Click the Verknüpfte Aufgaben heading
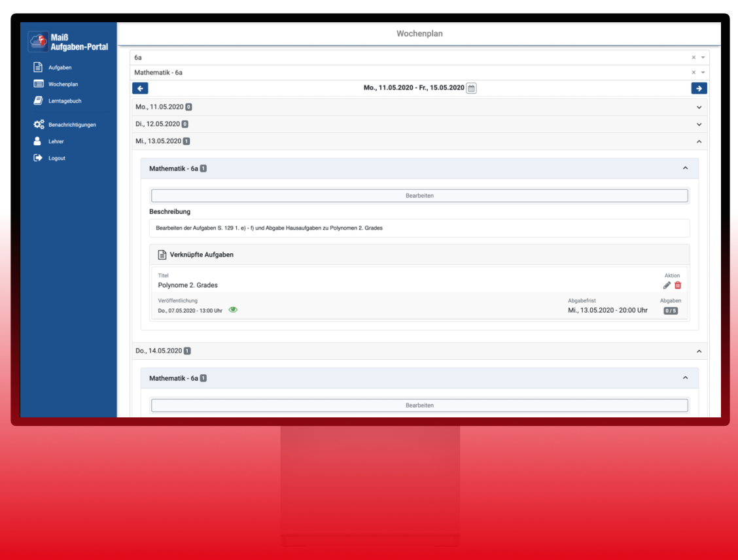 [x=202, y=254]
